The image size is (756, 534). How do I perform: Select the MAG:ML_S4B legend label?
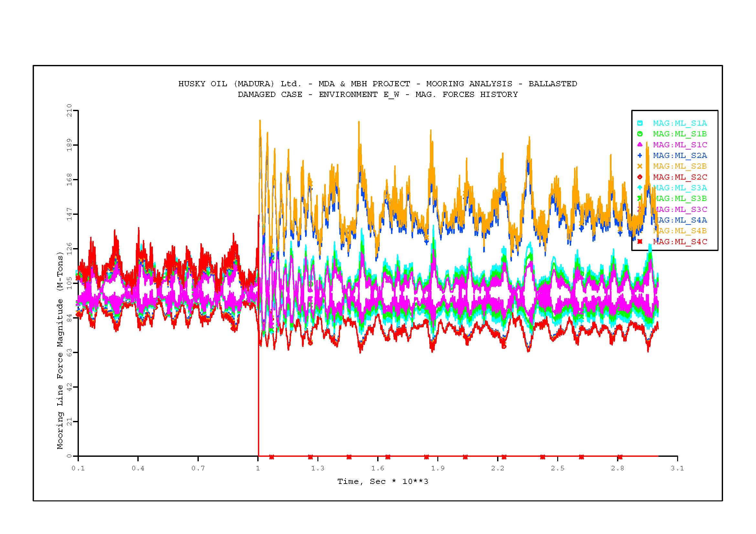point(680,231)
